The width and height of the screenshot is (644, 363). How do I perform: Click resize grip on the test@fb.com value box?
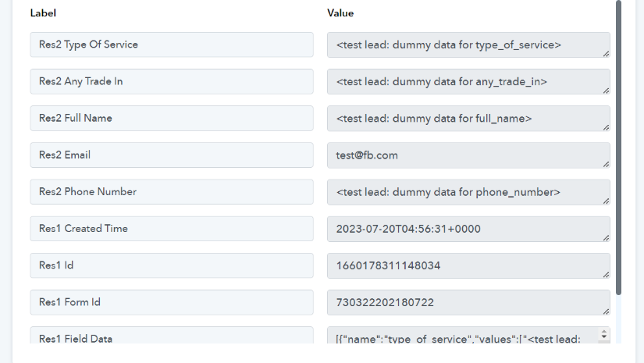pyautogui.click(x=607, y=164)
